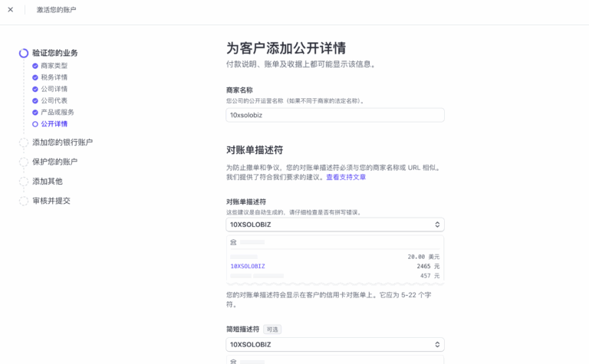Click the 商家名称 input field
589x364 pixels.
[x=335, y=115]
